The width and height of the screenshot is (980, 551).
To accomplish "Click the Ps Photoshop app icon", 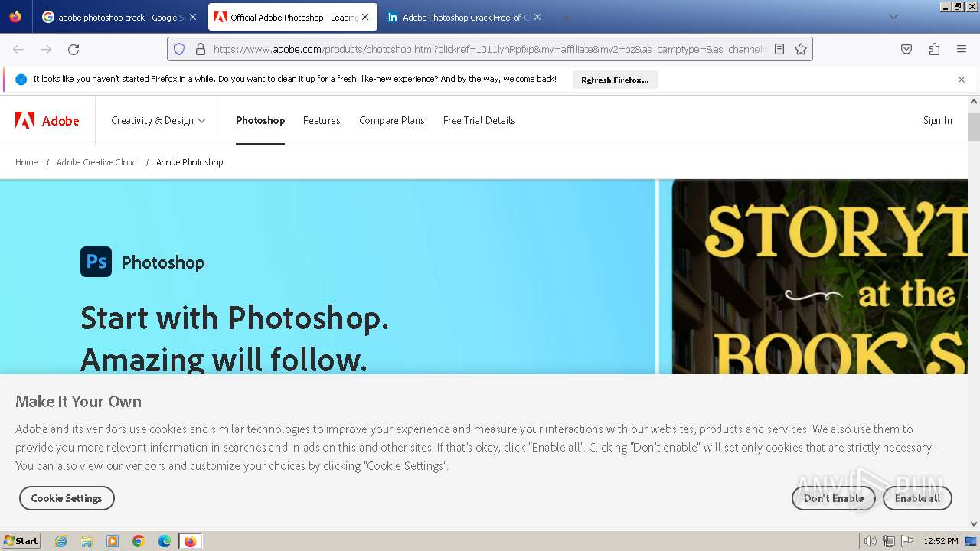I will click(x=96, y=262).
